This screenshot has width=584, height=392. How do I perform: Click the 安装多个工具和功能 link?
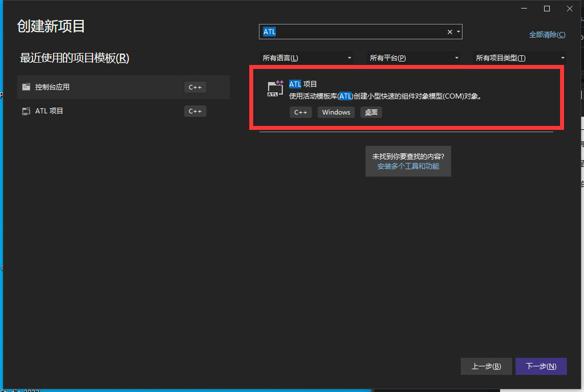pyautogui.click(x=408, y=166)
